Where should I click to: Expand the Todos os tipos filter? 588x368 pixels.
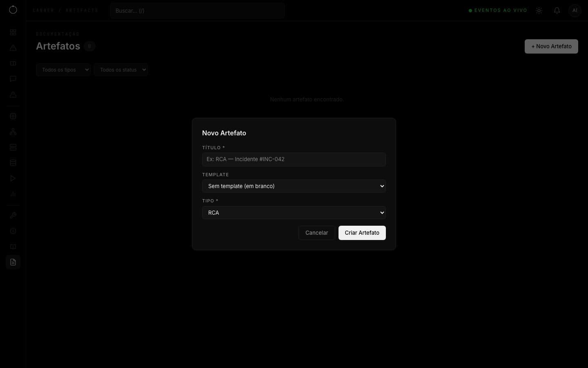click(x=63, y=70)
